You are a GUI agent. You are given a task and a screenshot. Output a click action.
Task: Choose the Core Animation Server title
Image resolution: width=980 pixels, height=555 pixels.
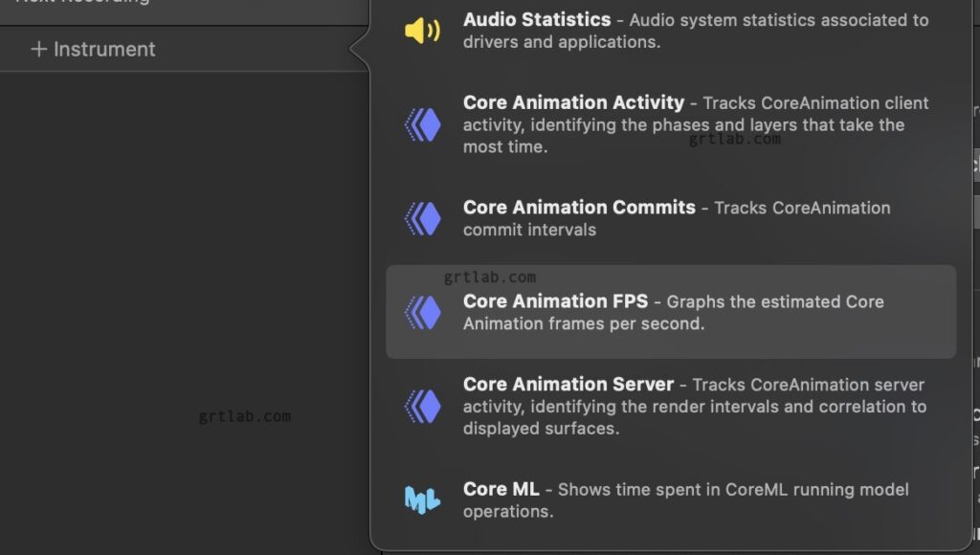(568, 384)
